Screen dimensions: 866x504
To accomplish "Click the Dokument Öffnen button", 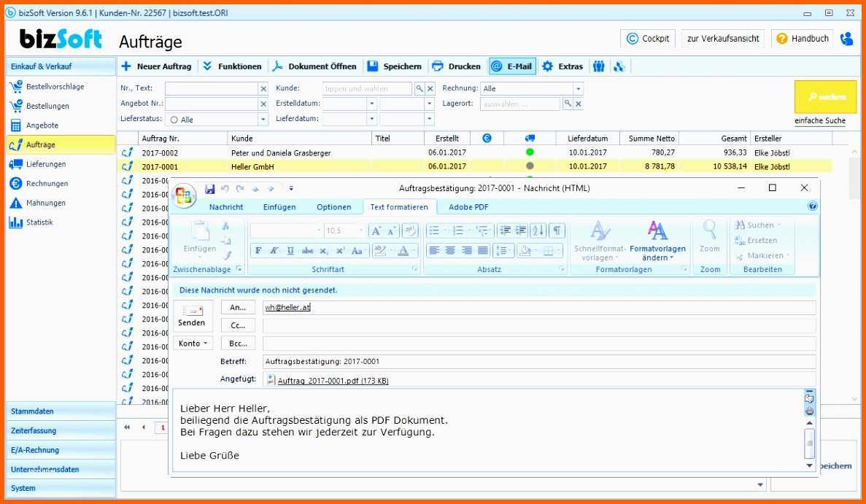I will [314, 66].
